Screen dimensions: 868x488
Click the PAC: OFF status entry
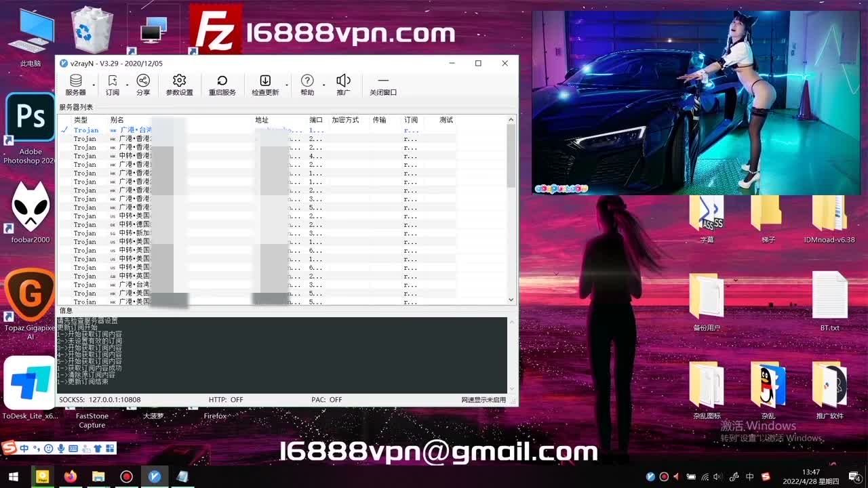point(327,400)
